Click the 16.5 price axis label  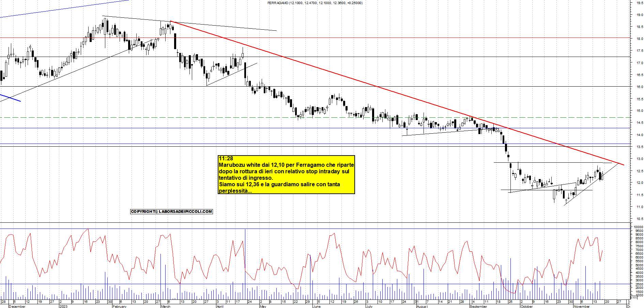[640, 75]
